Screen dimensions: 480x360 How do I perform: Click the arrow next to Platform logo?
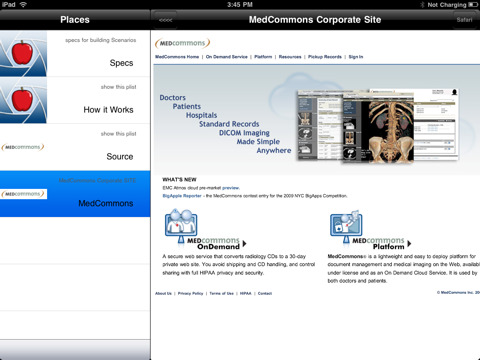[x=409, y=243]
